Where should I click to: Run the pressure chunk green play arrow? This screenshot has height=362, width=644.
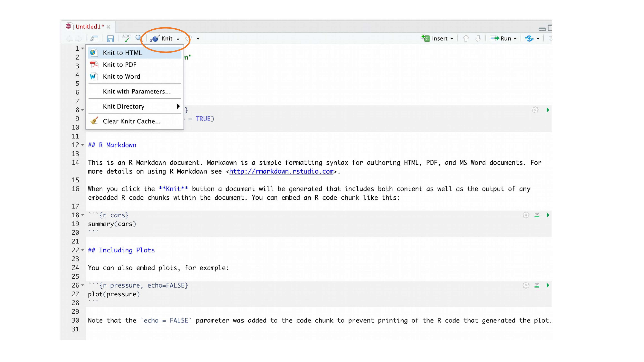click(x=548, y=285)
